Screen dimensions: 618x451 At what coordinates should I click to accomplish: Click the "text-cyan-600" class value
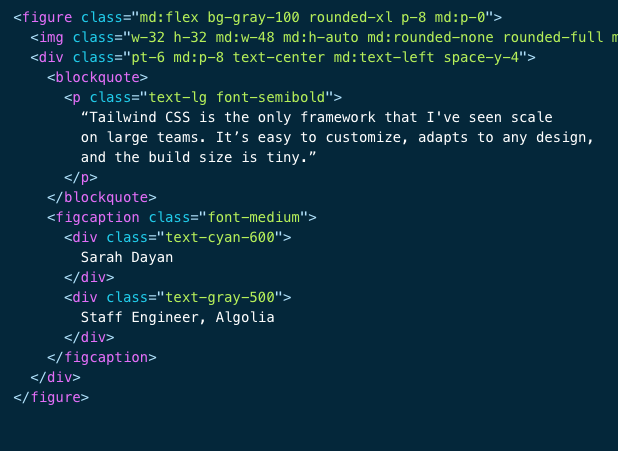(232, 237)
